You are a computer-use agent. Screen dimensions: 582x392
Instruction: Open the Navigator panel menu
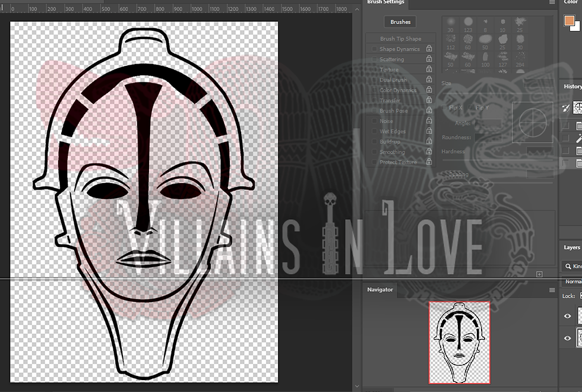(552, 290)
